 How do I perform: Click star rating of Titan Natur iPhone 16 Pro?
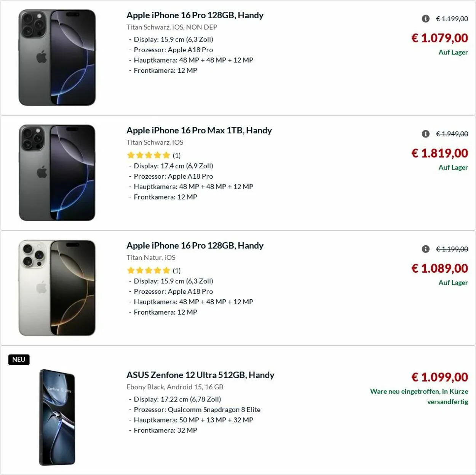pos(149,270)
